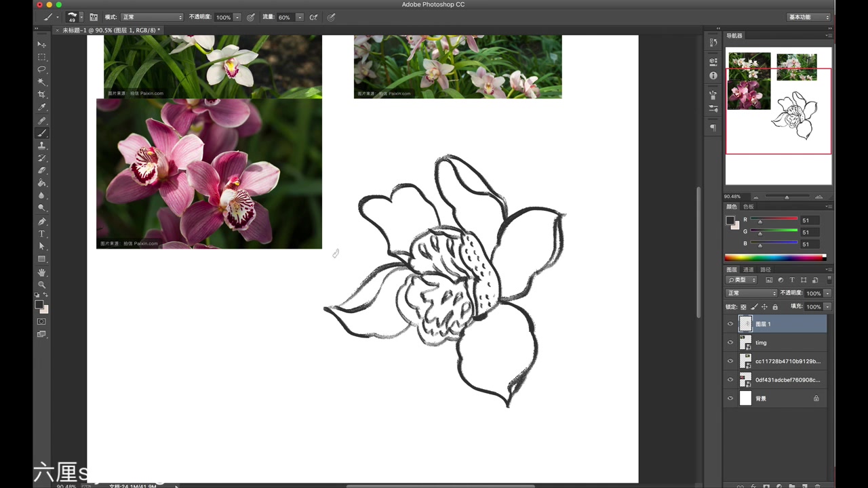Select the Healing Brush tool

(41, 120)
